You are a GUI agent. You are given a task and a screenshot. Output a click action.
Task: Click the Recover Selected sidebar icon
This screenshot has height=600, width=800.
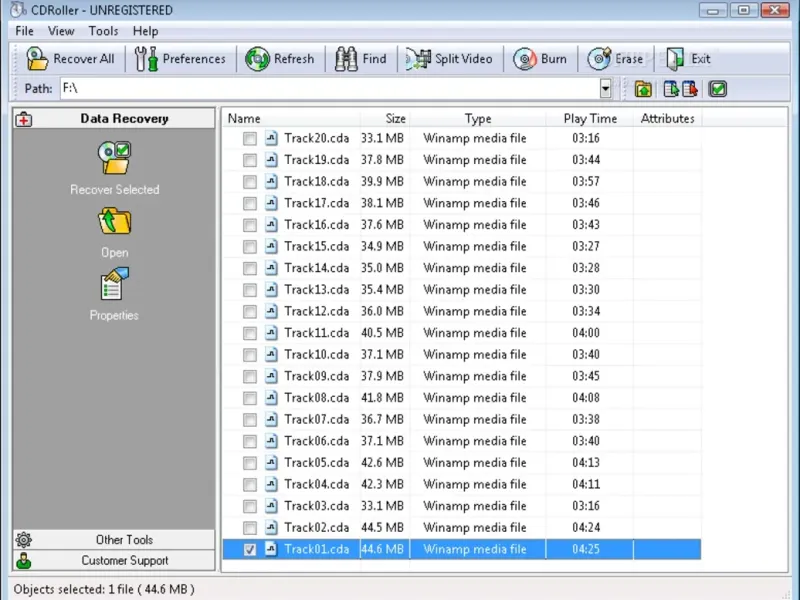pos(115,158)
